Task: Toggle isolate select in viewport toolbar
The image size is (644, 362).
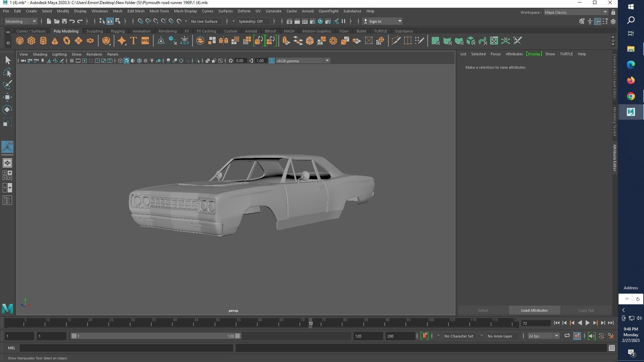Action: (x=198, y=61)
